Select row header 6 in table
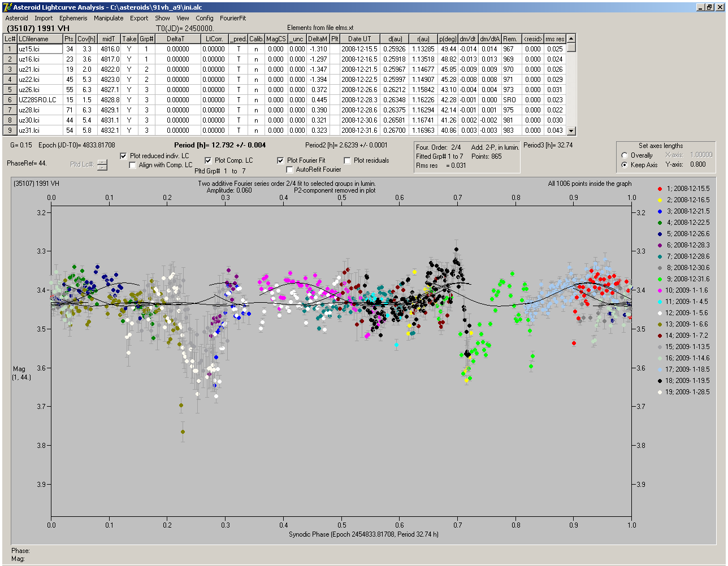 (10, 100)
